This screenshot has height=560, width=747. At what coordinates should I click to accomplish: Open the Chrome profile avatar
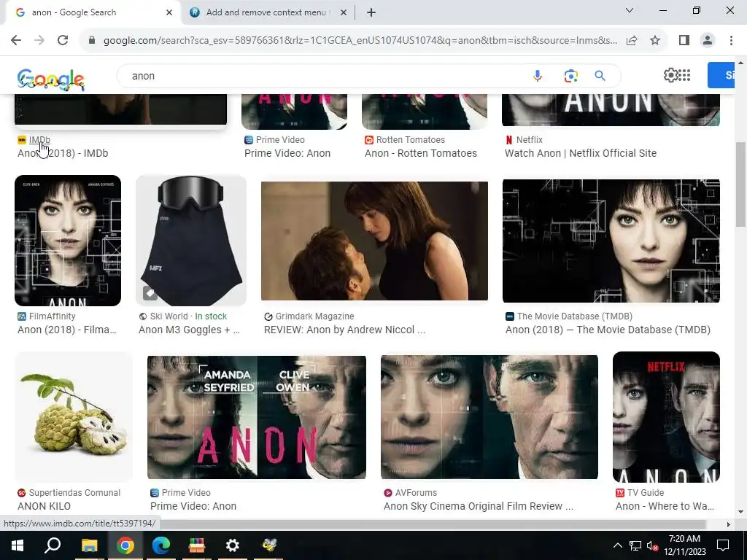[708, 41]
